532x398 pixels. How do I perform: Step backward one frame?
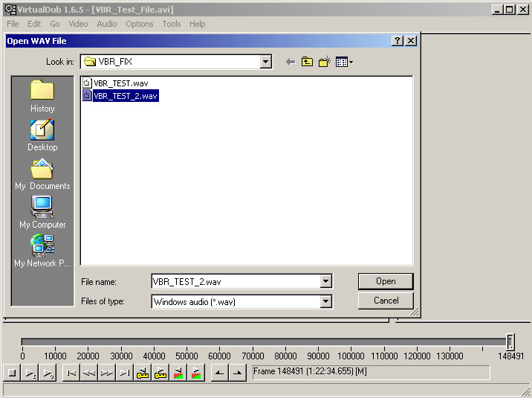tap(89, 373)
